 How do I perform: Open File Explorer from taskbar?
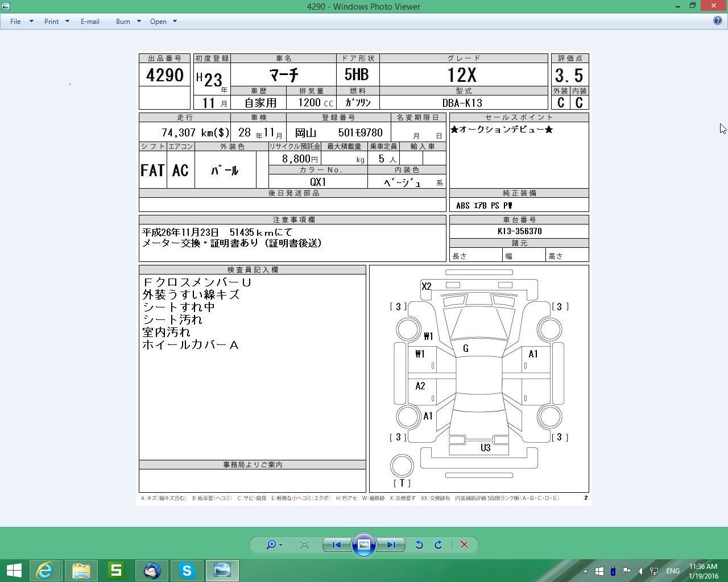coord(81,570)
